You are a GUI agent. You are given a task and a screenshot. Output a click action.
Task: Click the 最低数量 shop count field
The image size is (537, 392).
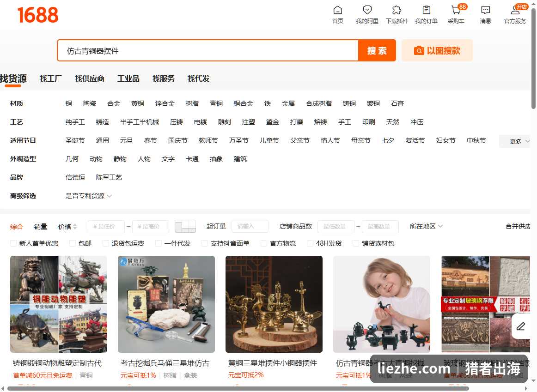[336, 226]
